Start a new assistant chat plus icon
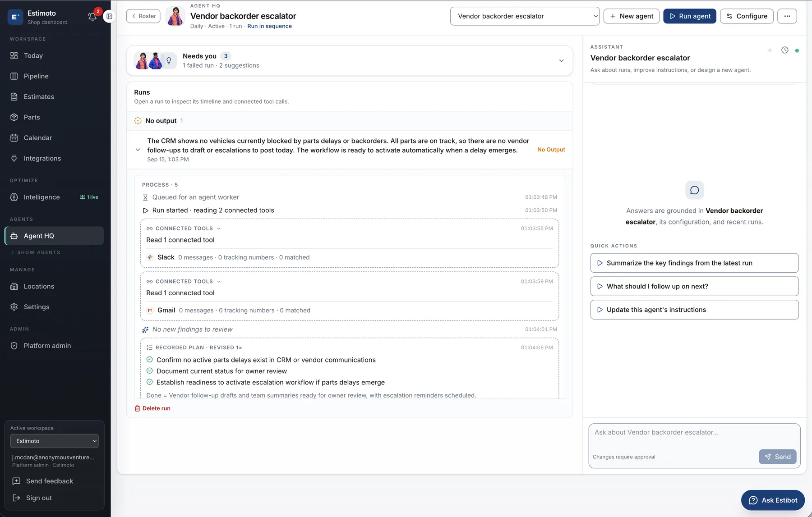 coord(770,50)
